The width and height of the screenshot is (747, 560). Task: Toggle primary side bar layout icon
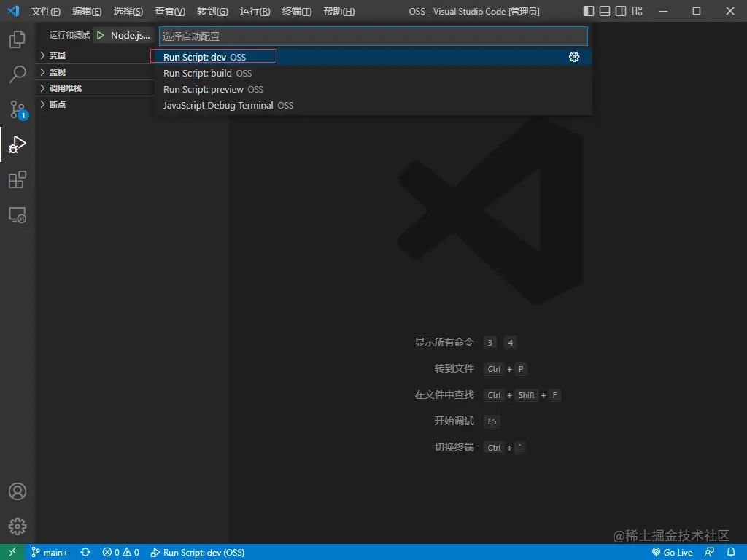pyautogui.click(x=589, y=11)
